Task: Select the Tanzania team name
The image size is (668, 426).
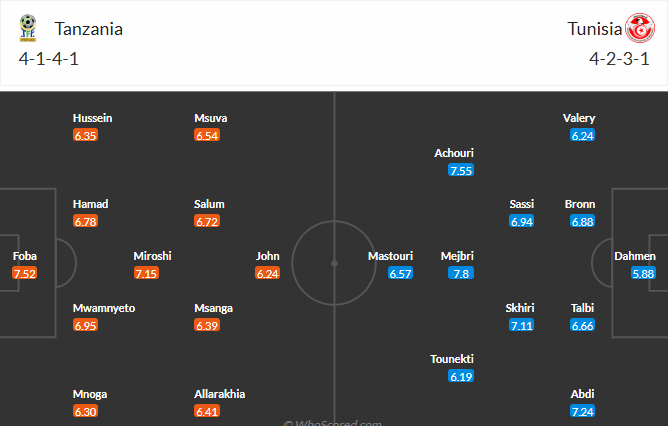Action: [89, 29]
